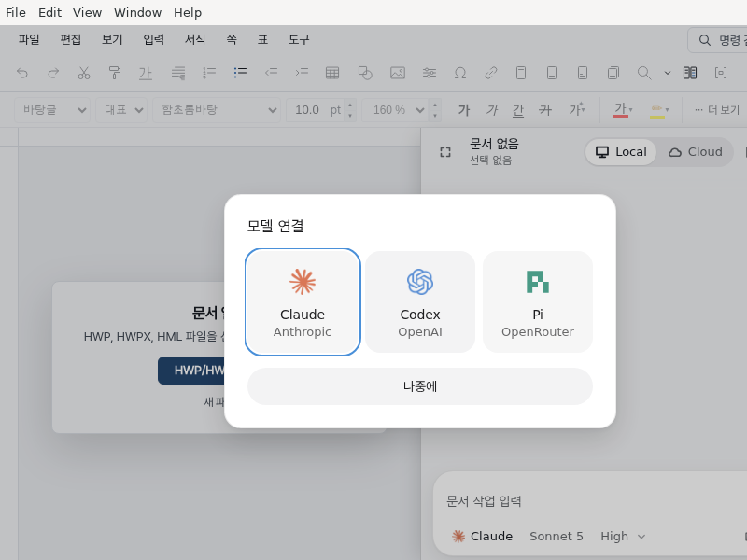Dismiss dialog with the 나중에 button
Viewport: 747px width, 560px height.
pos(419,386)
